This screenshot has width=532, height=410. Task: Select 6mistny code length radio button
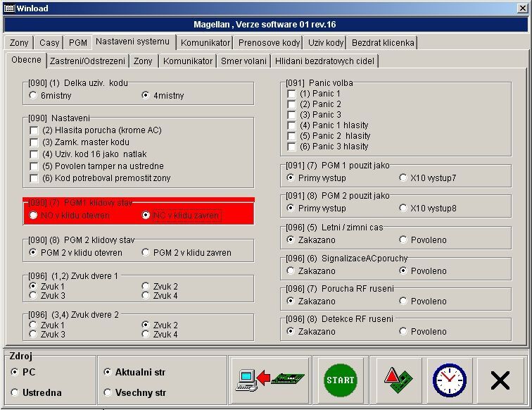click(33, 95)
